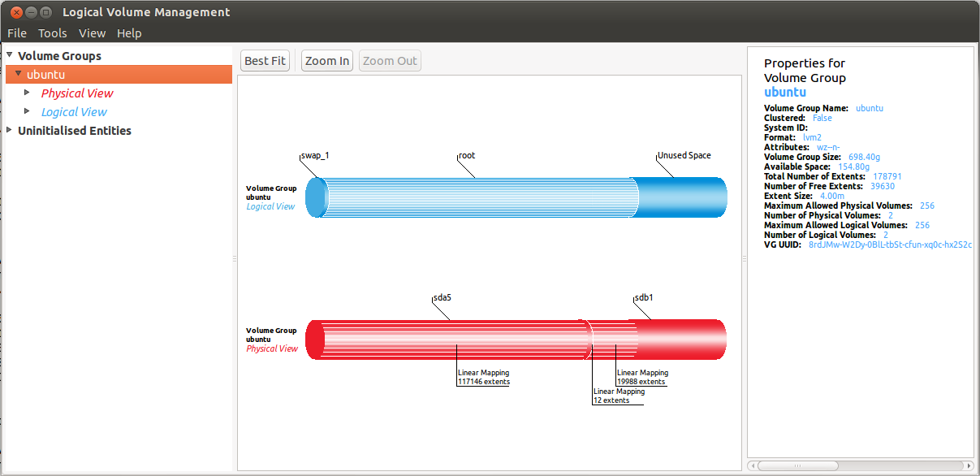Click the 117146 extents mapping label
Screen dimensions: 980x476
484,377
